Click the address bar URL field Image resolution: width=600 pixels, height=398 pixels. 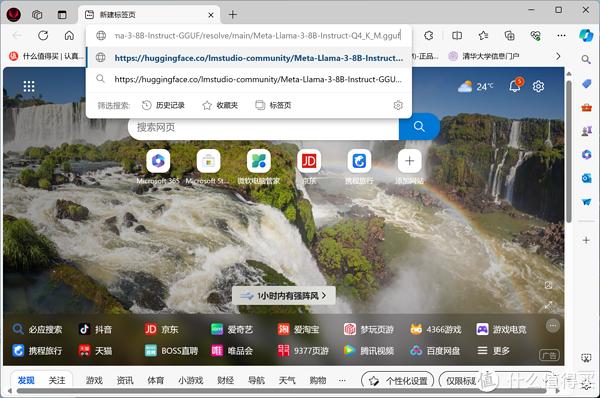coord(257,36)
